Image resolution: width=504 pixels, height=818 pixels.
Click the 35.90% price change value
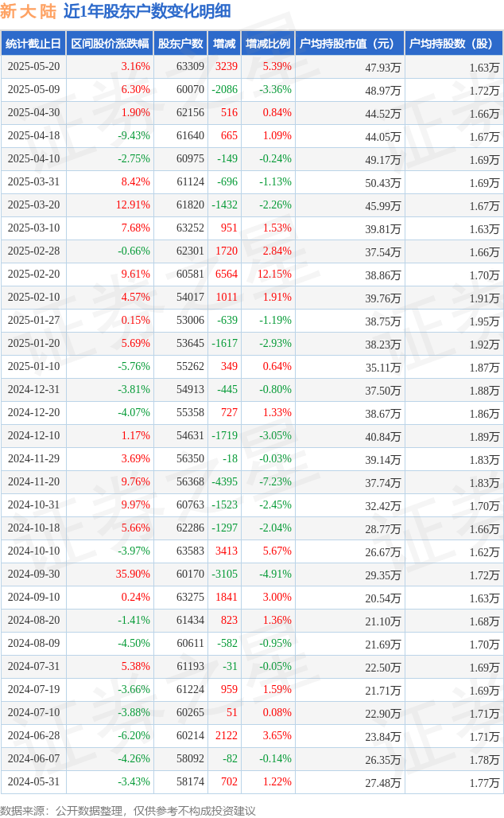[x=133, y=574]
